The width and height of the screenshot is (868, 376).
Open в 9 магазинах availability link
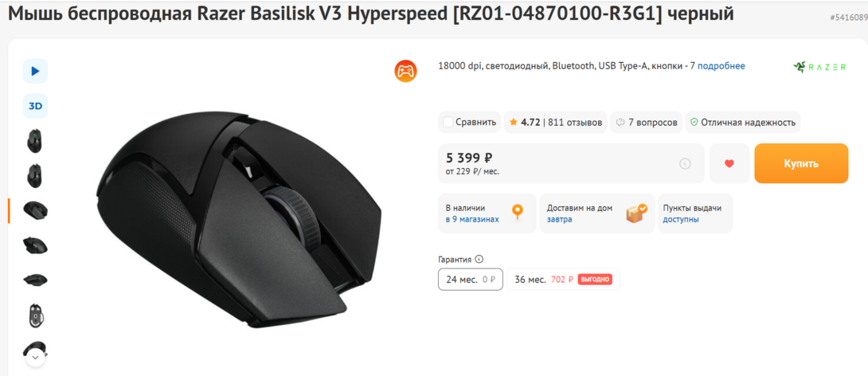[x=472, y=219]
